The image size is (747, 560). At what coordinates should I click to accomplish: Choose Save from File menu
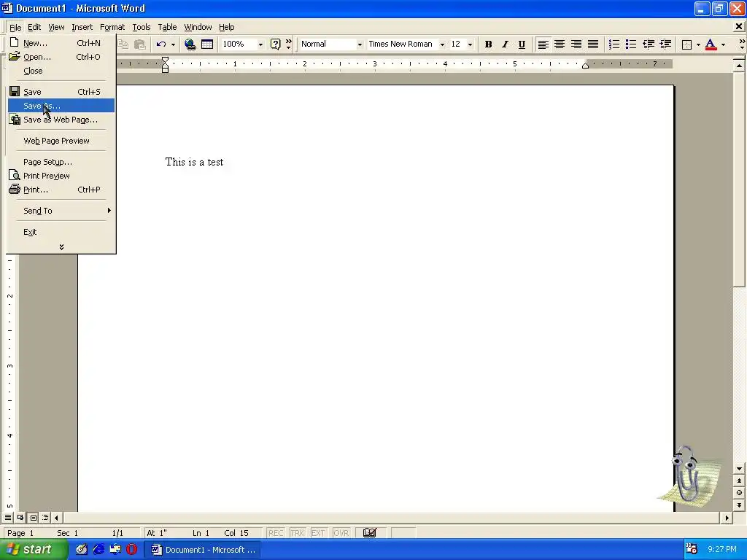click(x=61, y=91)
